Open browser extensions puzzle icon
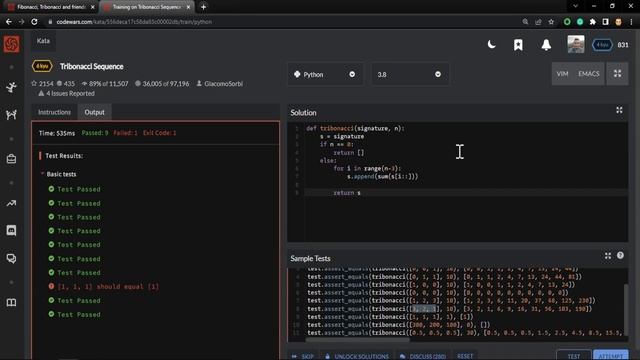The height and width of the screenshot is (360, 640). click(x=593, y=22)
